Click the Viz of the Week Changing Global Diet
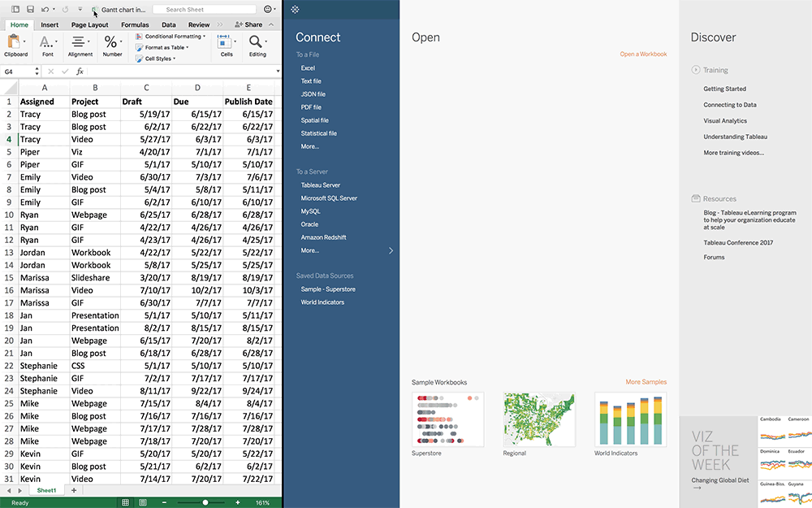Image resolution: width=812 pixels, height=508 pixels. pos(719,480)
